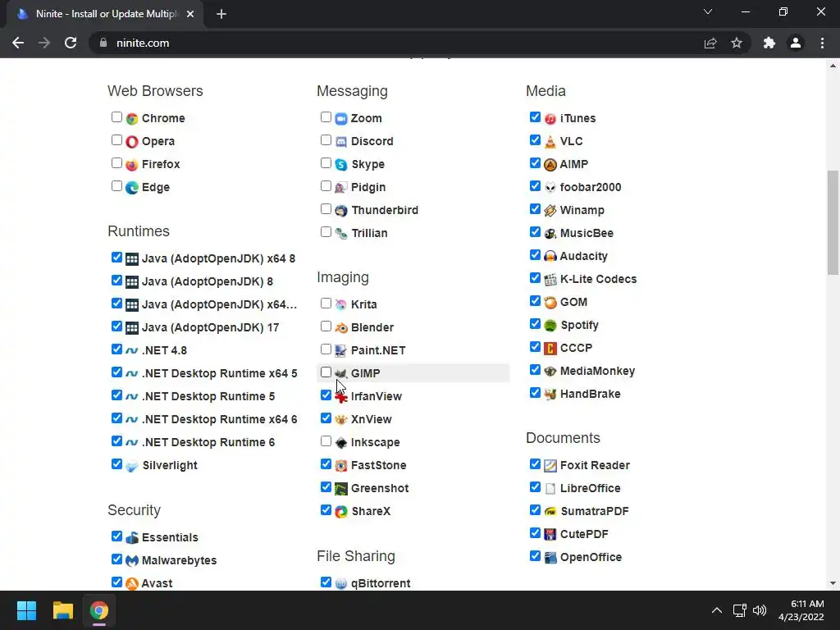Click the Skype icon
This screenshot has width=840, height=630.
[341, 164]
